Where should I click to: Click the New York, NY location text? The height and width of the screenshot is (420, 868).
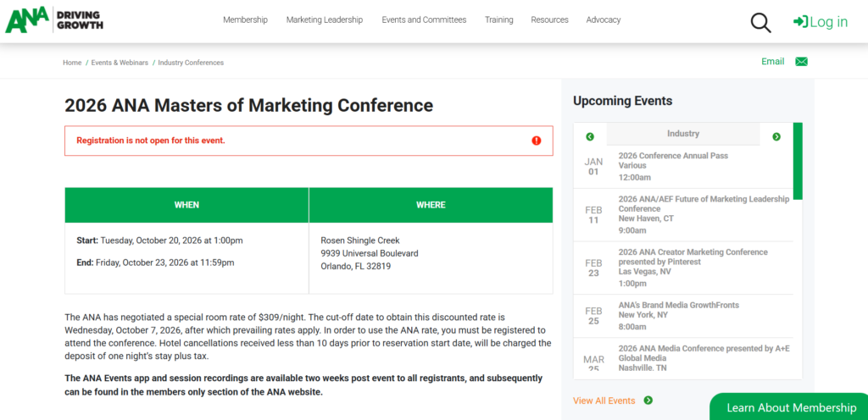tap(645, 315)
